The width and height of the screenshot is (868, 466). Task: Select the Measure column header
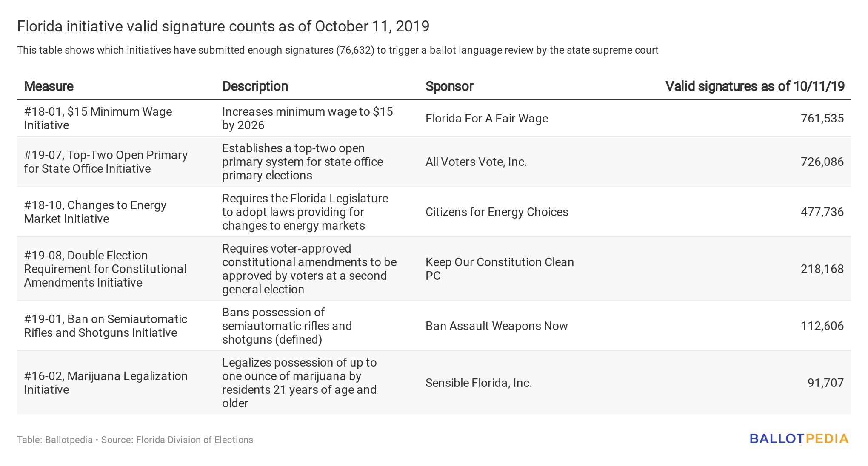point(49,86)
